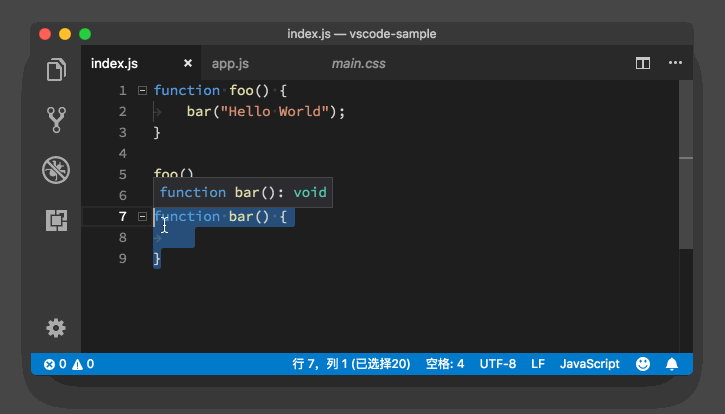
Task: Change the indentation spaces setting
Action: [x=445, y=364]
